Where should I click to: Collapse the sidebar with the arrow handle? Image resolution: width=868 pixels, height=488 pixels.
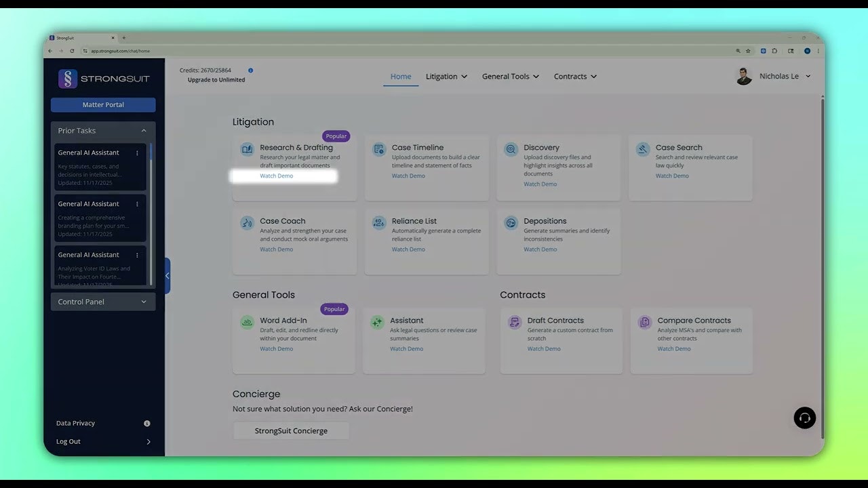167,276
